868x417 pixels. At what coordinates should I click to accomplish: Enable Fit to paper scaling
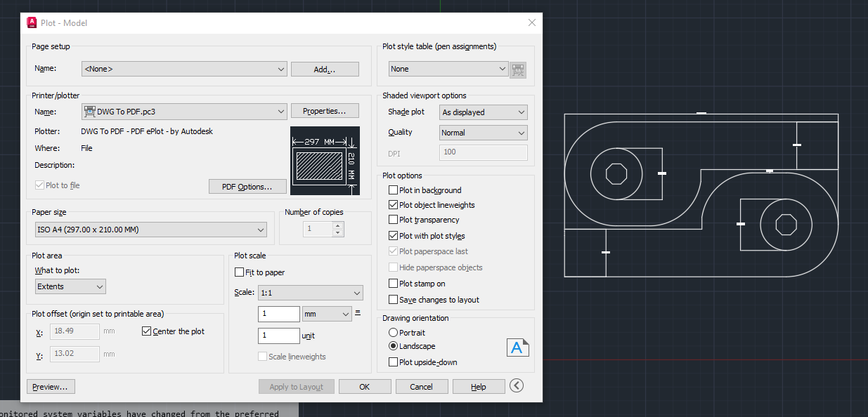pos(239,272)
